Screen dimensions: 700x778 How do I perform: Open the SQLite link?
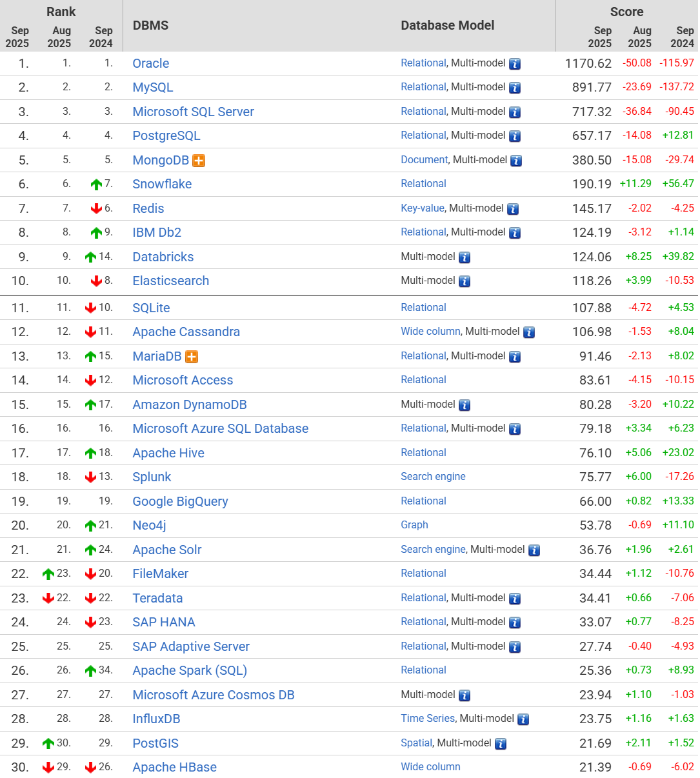pos(151,308)
